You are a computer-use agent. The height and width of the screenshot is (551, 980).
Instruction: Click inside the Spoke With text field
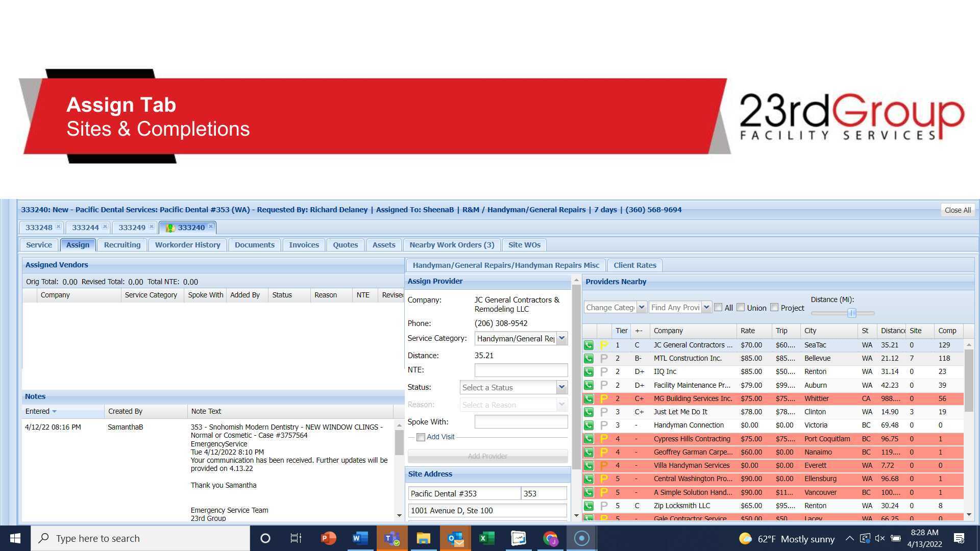pyautogui.click(x=521, y=421)
